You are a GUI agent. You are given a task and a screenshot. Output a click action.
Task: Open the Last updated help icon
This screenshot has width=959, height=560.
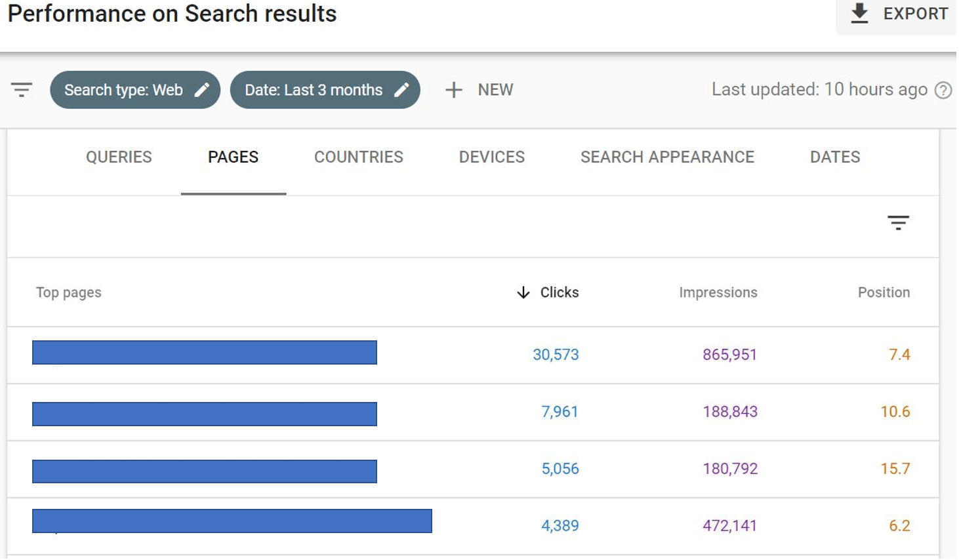point(944,90)
